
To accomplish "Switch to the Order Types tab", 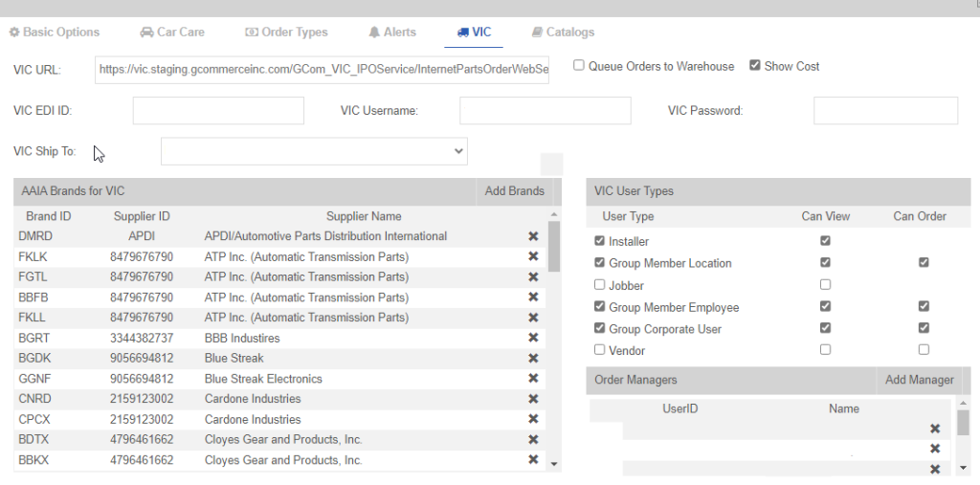I will click(286, 33).
